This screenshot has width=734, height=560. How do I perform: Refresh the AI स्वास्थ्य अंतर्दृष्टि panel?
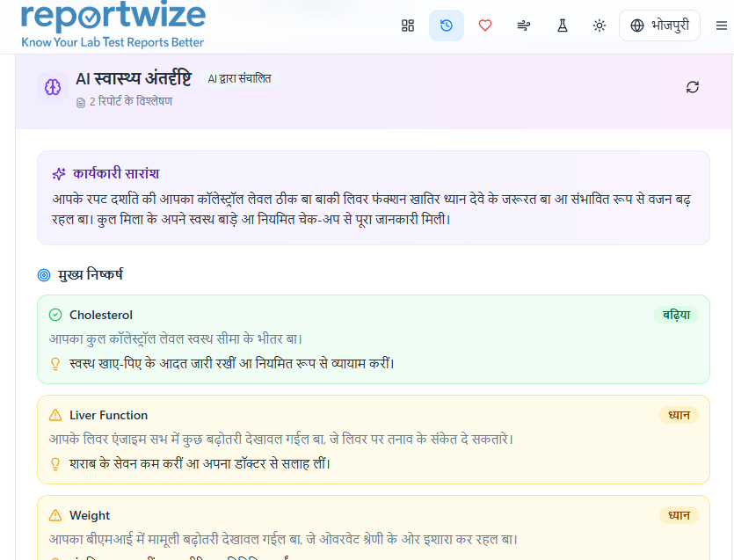(692, 87)
